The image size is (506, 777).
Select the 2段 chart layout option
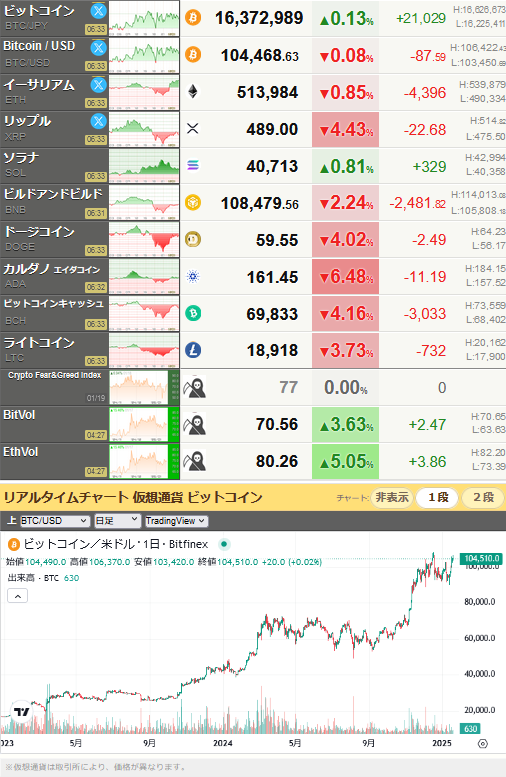[484, 497]
